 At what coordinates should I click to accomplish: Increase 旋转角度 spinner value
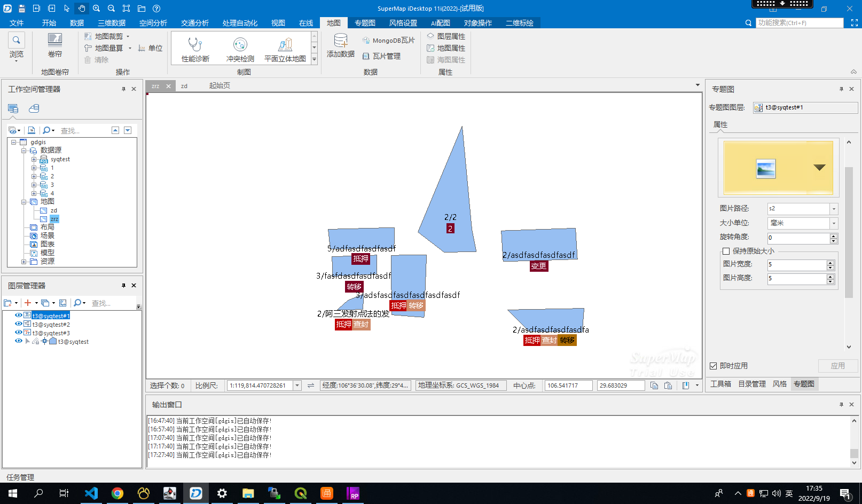tap(834, 235)
